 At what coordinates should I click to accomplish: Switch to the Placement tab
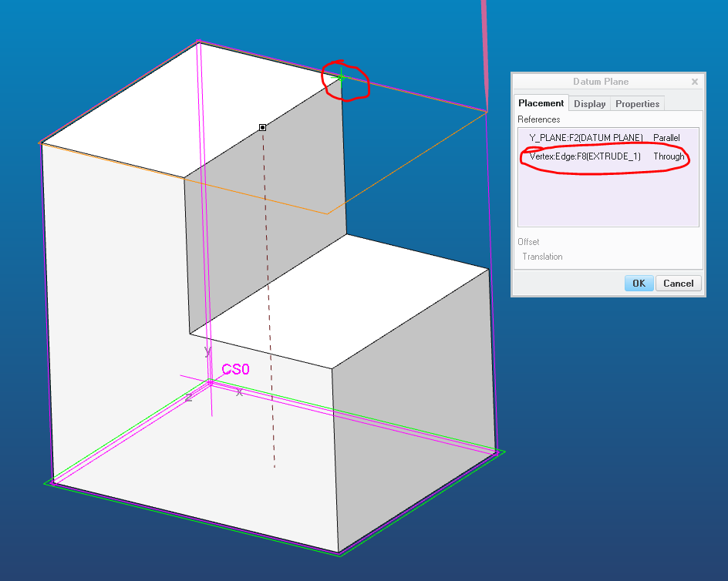(x=541, y=103)
